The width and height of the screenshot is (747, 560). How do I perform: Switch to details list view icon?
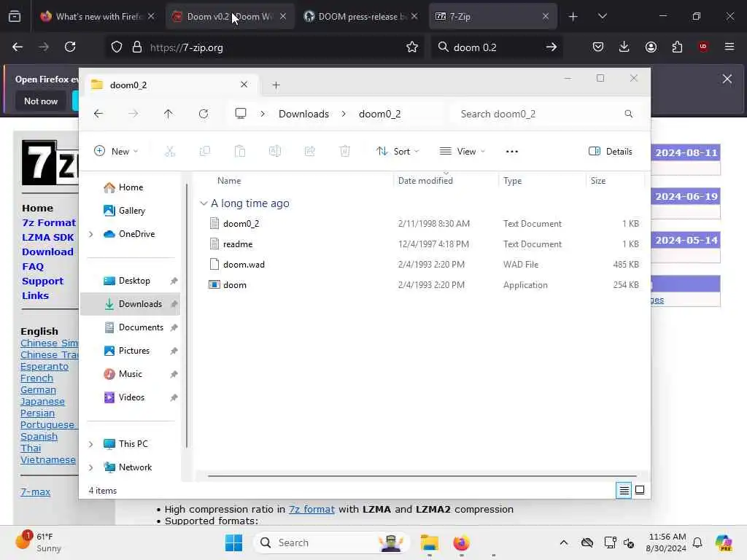[624, 490]
